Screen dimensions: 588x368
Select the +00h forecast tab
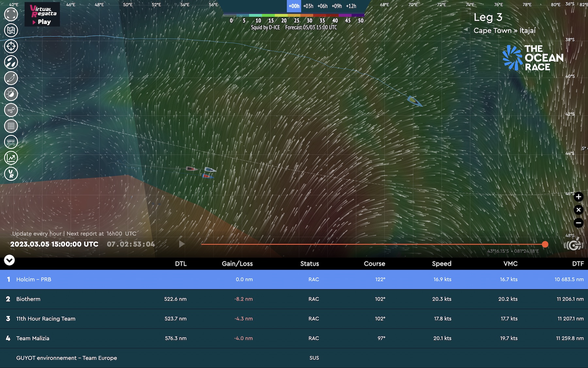tap(294, 6)
